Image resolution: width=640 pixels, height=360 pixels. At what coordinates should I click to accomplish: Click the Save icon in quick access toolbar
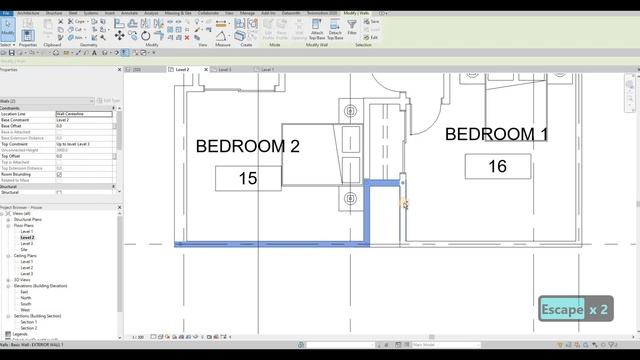tap(12, 53)
